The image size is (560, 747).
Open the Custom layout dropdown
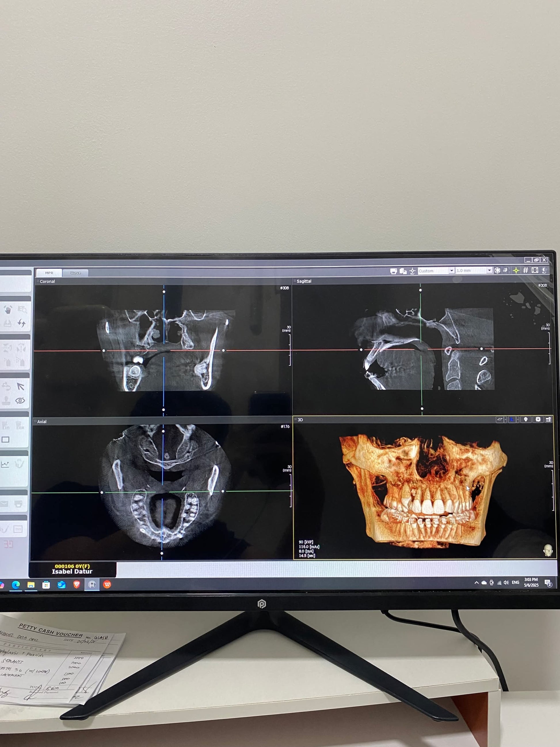pyautogui.click(x=451, y=271)
